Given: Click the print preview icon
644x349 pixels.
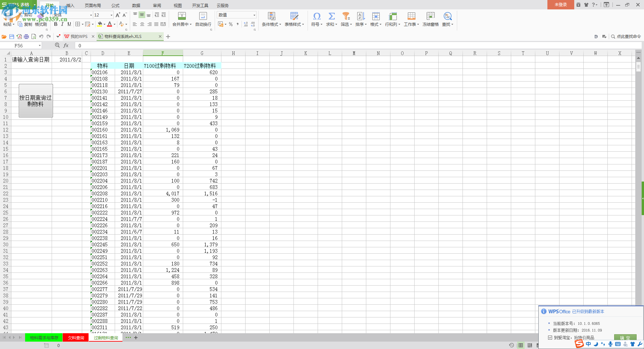Looking at the screenshot, I should tap(34, 36).
